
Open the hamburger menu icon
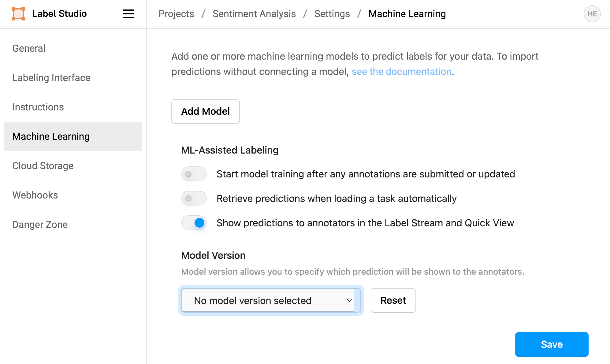click(128, 14)
